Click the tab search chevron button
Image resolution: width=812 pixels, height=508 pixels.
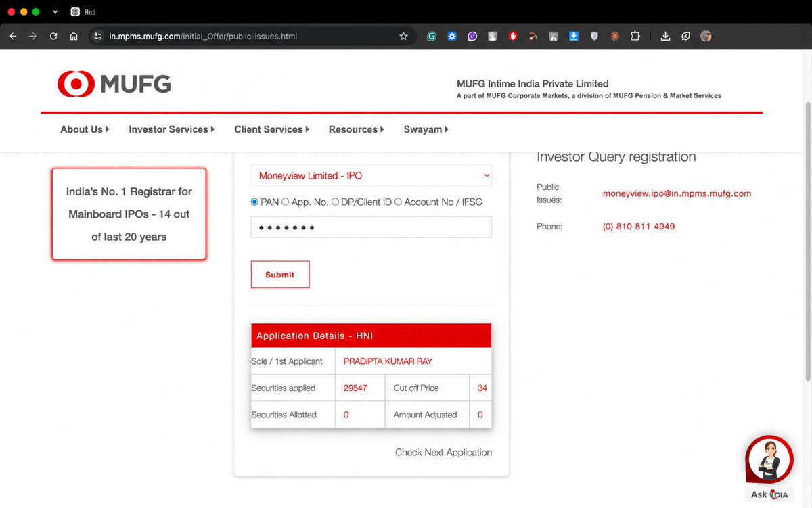55,12
